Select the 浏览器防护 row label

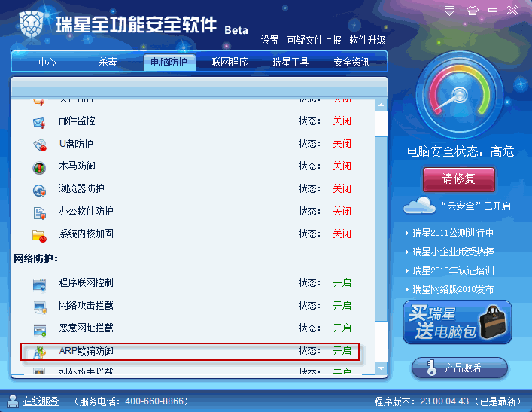[x=81, y=188]
